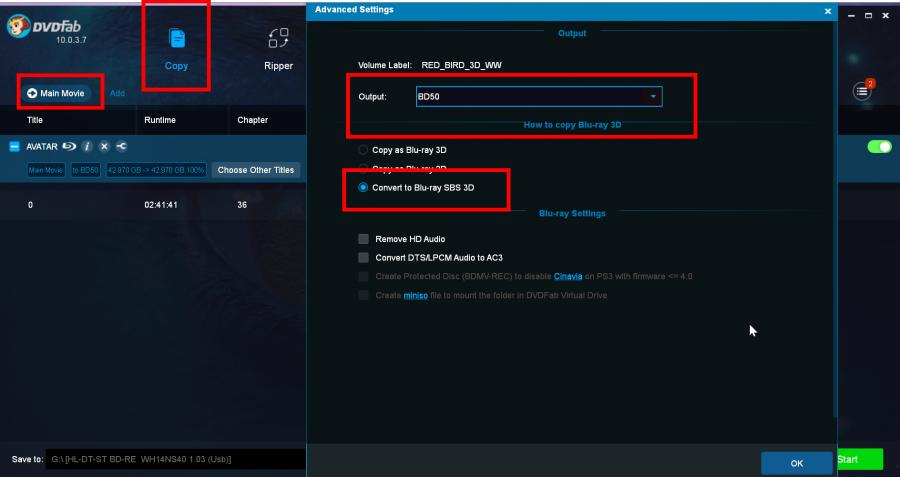Click the 'to BD50' output tag
Screen dimensions: 900x477
86,170
